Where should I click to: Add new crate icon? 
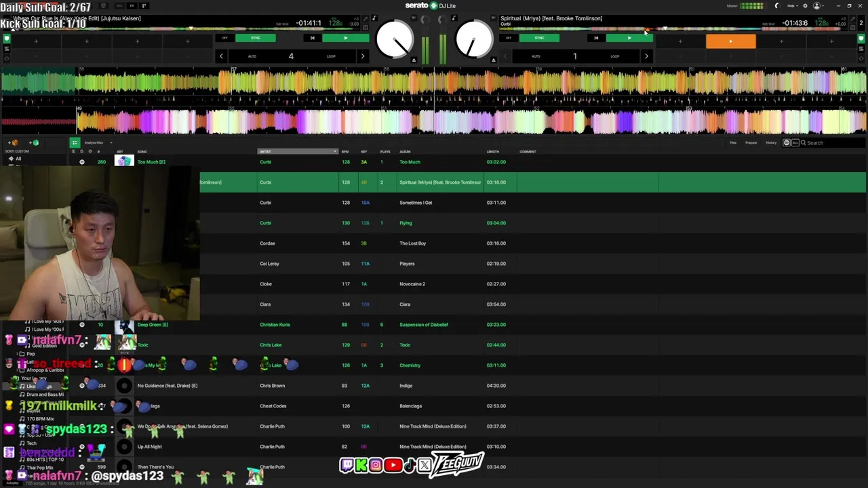click(14, 142)
